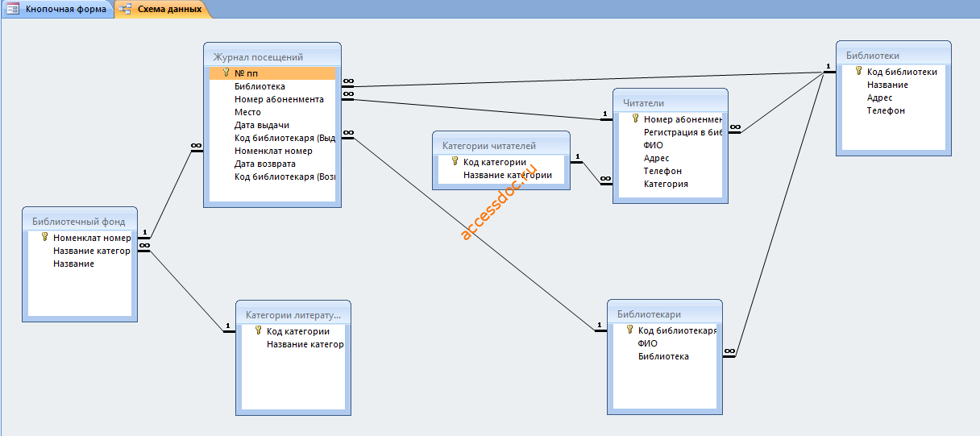Select the Библиотечный фонд table title bar
Viewport: 980px width, 436px height.
tap(79, 221)
